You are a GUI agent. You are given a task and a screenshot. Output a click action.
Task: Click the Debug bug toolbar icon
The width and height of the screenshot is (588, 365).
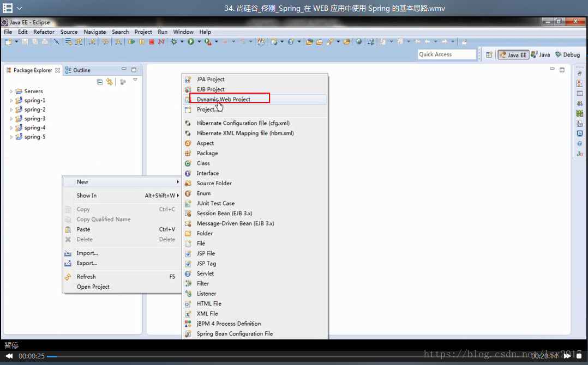click(x=174, y=42)
